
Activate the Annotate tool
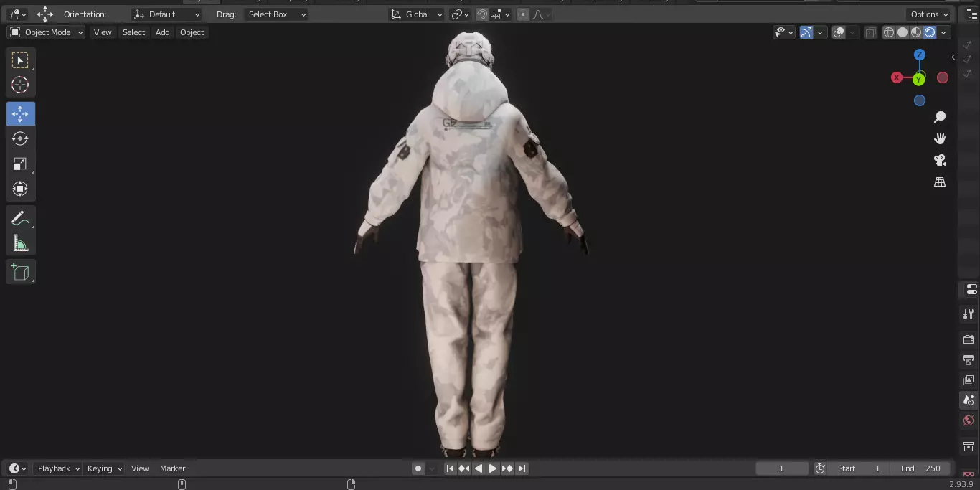[20, 218]
